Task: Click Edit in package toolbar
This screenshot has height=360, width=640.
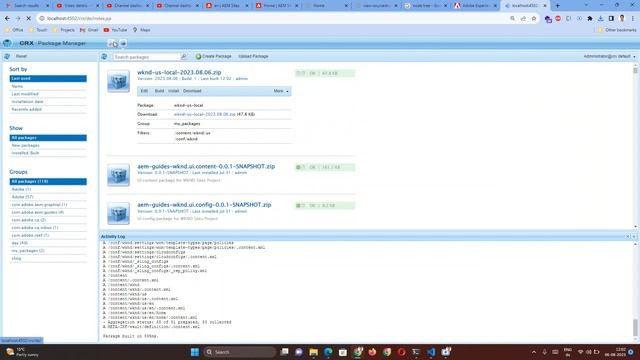Action: 144,91
